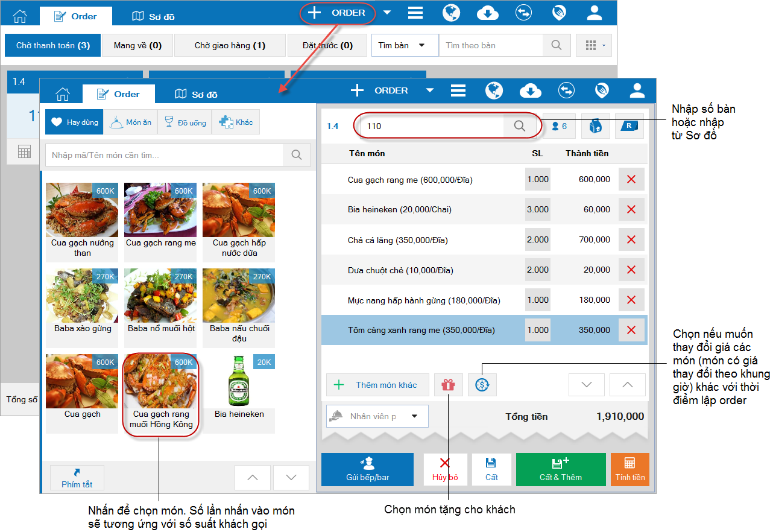Delete the Bia heineken order line
The image size is (773, 532).
coord(631,209)
